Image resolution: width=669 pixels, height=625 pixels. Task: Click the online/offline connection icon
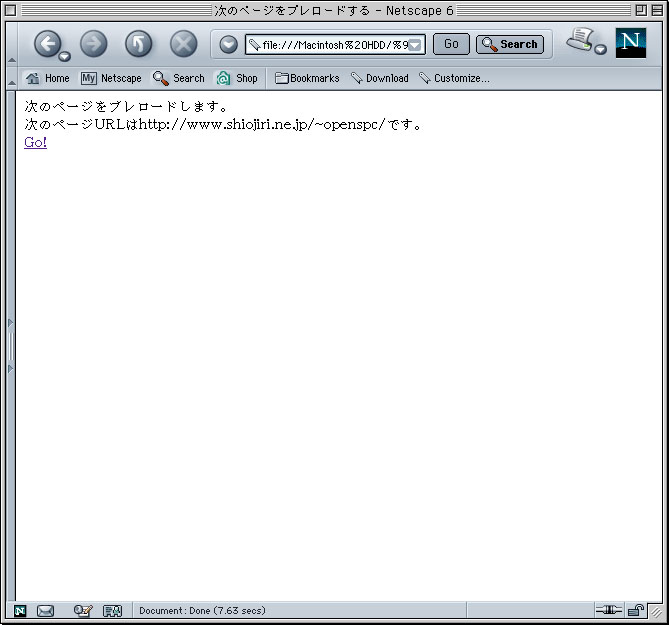coord(608,610)
